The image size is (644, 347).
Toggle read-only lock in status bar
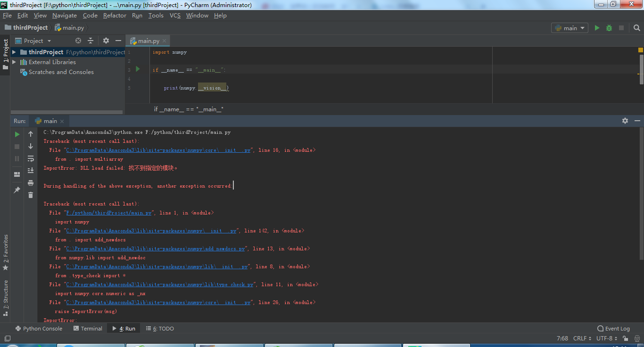(626, 339)
